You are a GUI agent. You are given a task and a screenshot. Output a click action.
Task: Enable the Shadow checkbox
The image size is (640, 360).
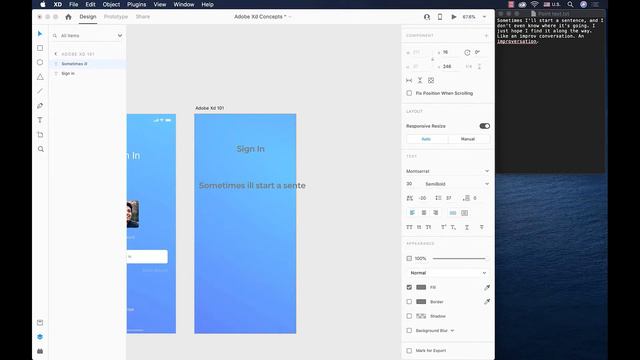tap(409, 316)
